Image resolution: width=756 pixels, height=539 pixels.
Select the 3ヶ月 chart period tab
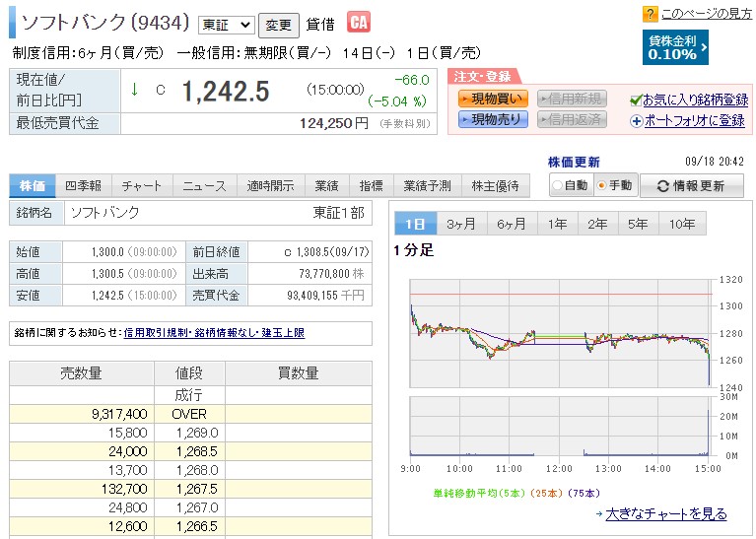(x=461, y=224)
